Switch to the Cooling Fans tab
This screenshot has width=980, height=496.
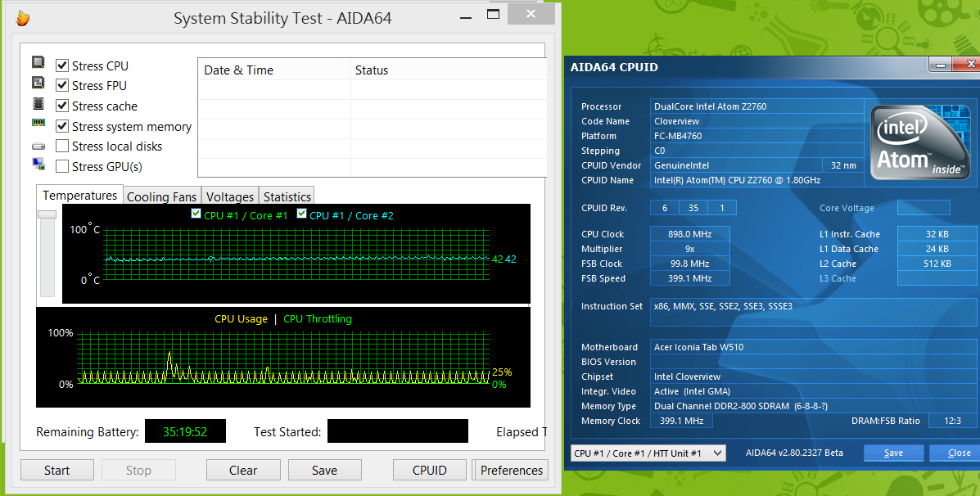(x=161, y=196)
